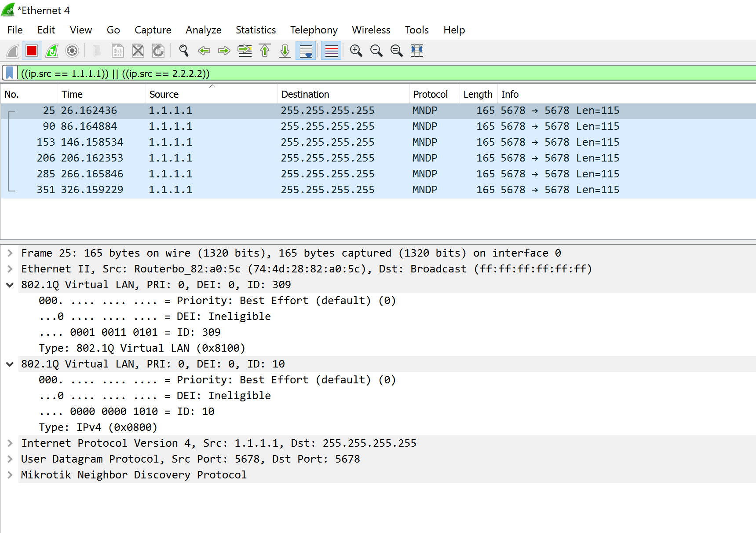756x533 pixels.
Task: Open the Help menu
Action: (454, 30)
